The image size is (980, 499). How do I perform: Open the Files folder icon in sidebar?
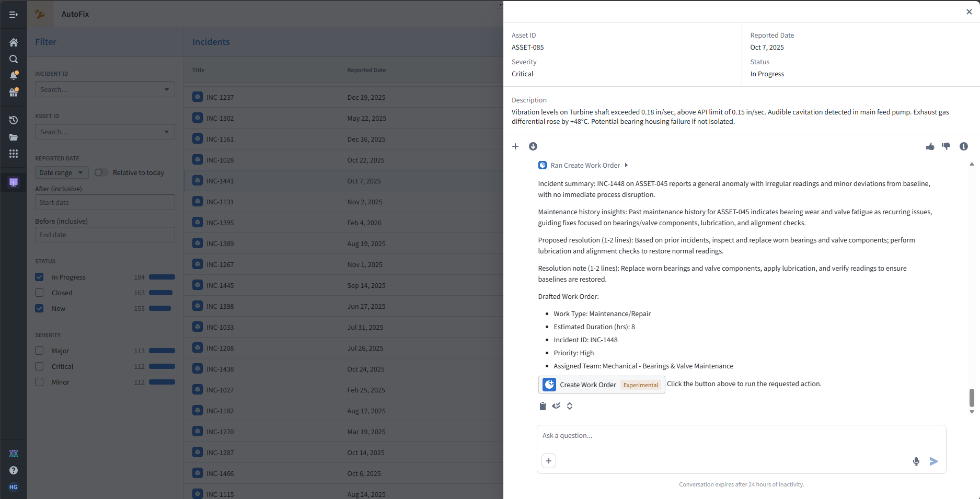point(14,137)
